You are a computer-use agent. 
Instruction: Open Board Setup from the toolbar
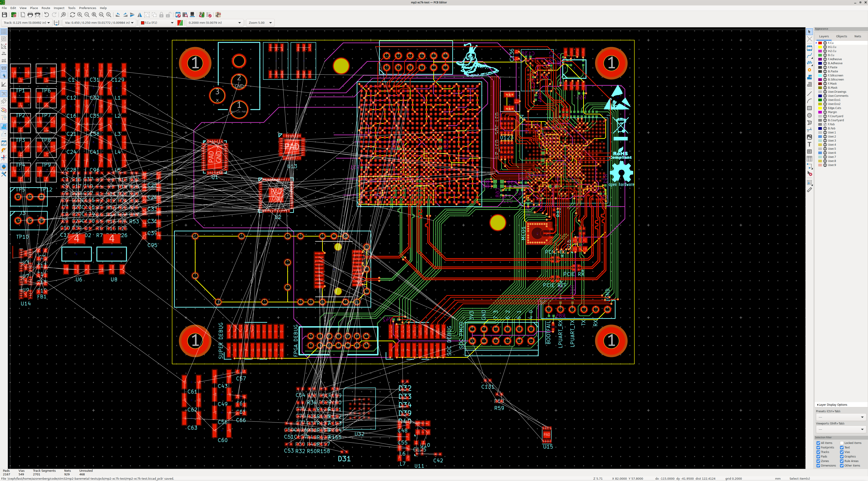click(x=14, y=15)
